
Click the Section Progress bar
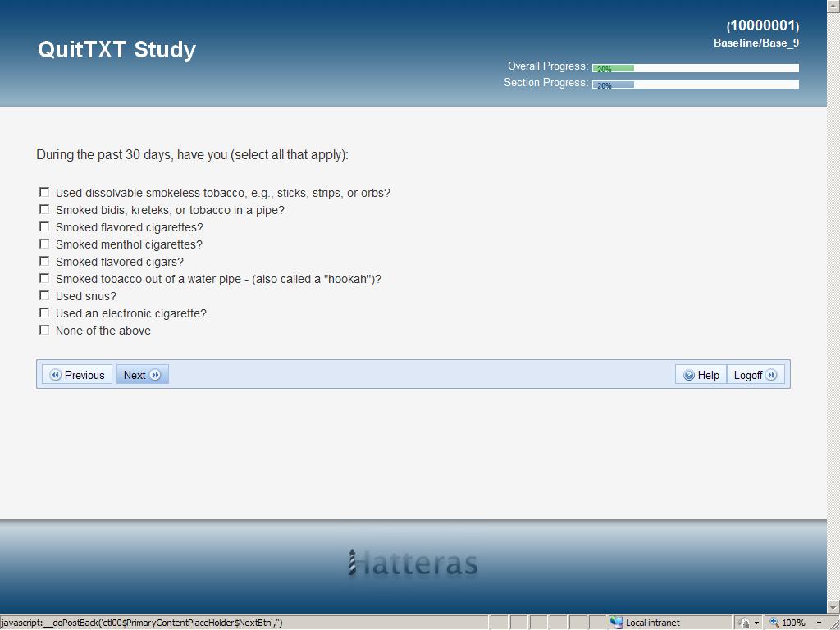(696, 84)
